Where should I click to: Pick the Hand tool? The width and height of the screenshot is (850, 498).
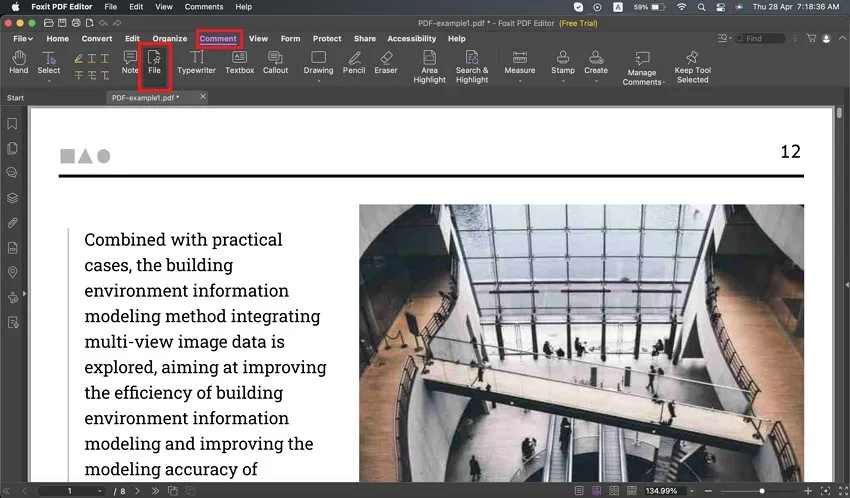coord(18,63)
